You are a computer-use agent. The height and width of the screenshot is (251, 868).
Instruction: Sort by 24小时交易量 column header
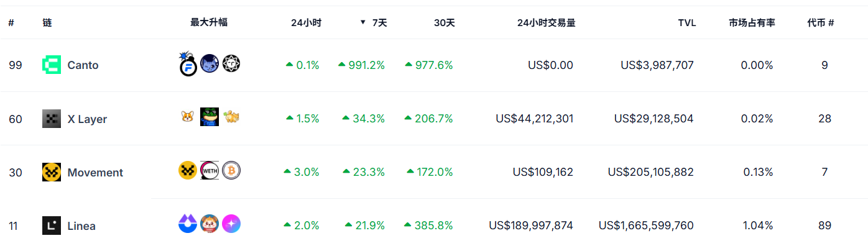click(x=546, y=23)
